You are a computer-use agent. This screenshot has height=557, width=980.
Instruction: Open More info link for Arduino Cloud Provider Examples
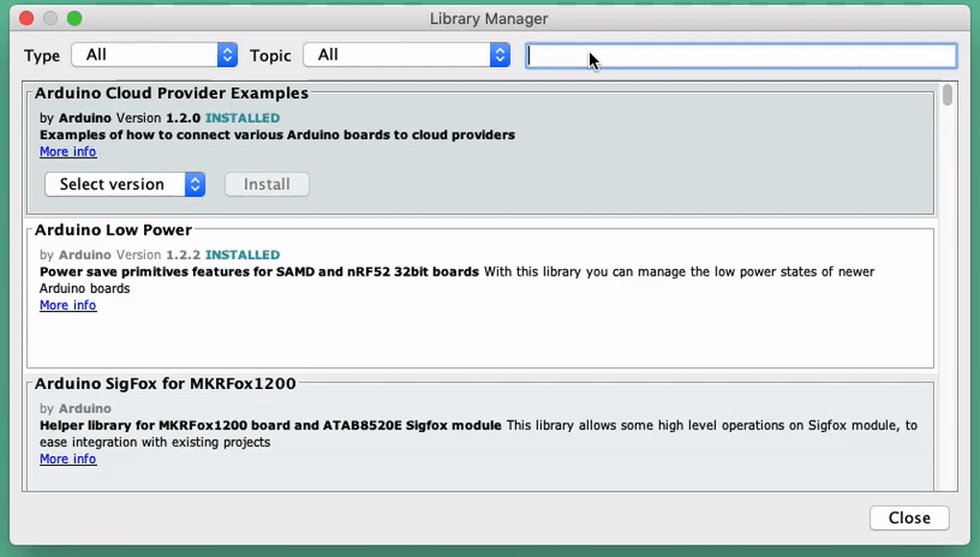coord(67,152)
